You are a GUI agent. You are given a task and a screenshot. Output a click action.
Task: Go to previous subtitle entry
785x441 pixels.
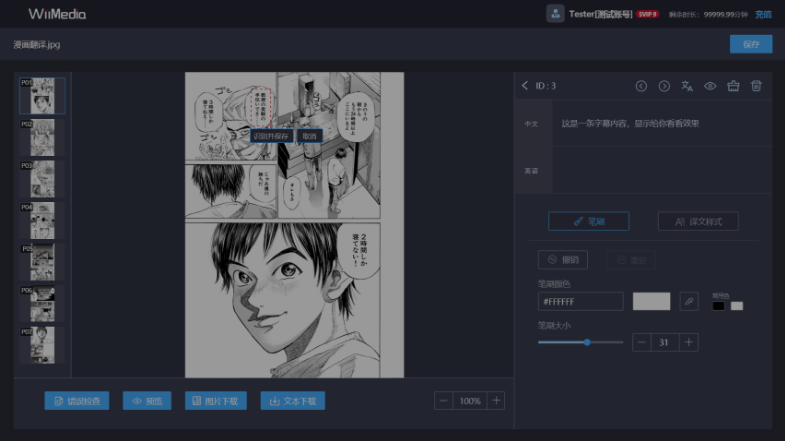tap(641, 86)
